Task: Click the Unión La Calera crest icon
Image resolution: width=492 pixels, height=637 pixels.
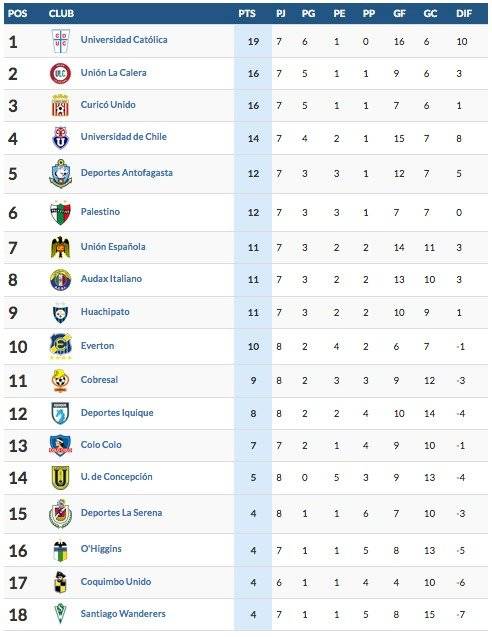Action: (x=60, y=74)
